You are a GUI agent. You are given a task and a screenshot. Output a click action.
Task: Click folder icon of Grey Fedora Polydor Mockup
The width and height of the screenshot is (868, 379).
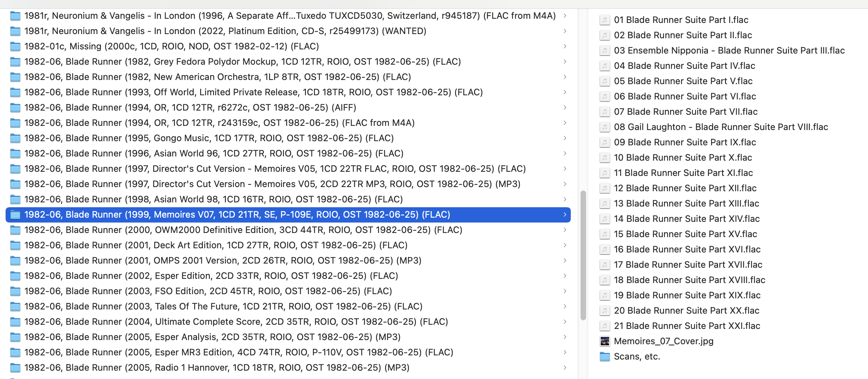(x=15, y=62)
